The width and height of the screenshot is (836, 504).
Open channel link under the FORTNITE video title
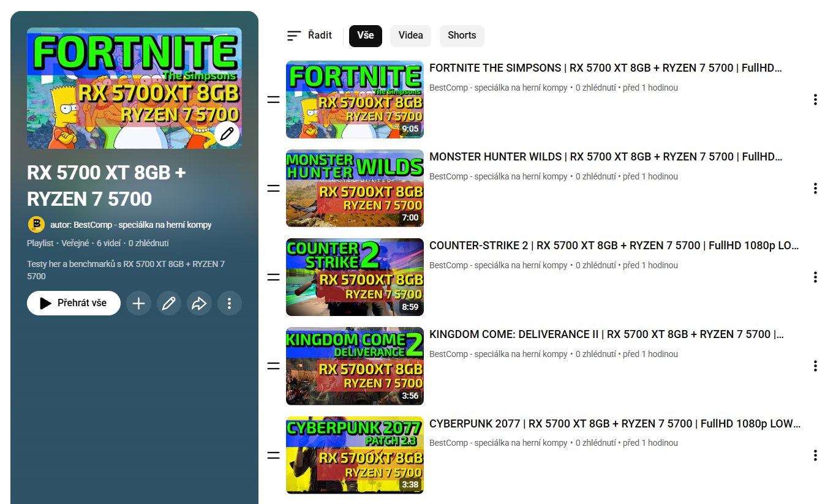coord(499,88)
